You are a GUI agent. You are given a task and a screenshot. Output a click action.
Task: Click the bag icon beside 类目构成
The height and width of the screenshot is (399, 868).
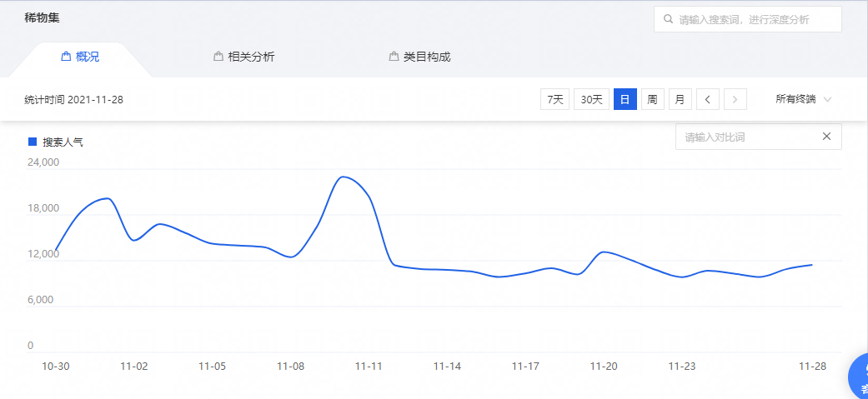(394, 57)
